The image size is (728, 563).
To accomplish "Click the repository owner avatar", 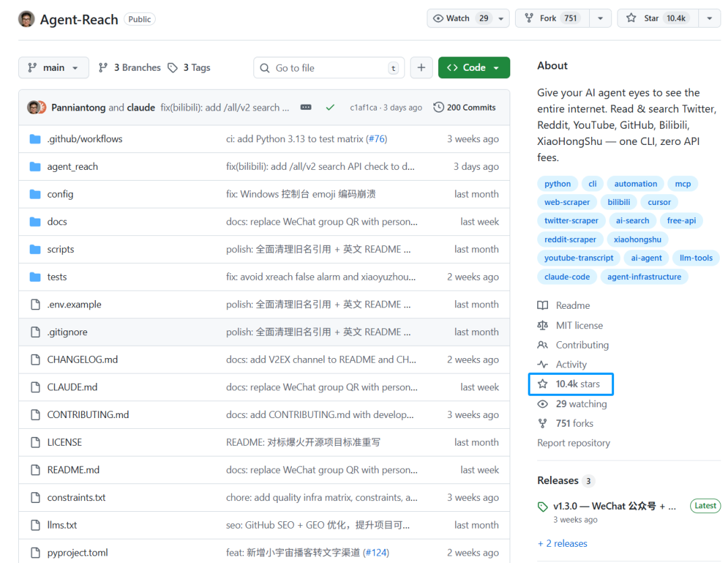I will pyautogui.click(x=26, y=19).
